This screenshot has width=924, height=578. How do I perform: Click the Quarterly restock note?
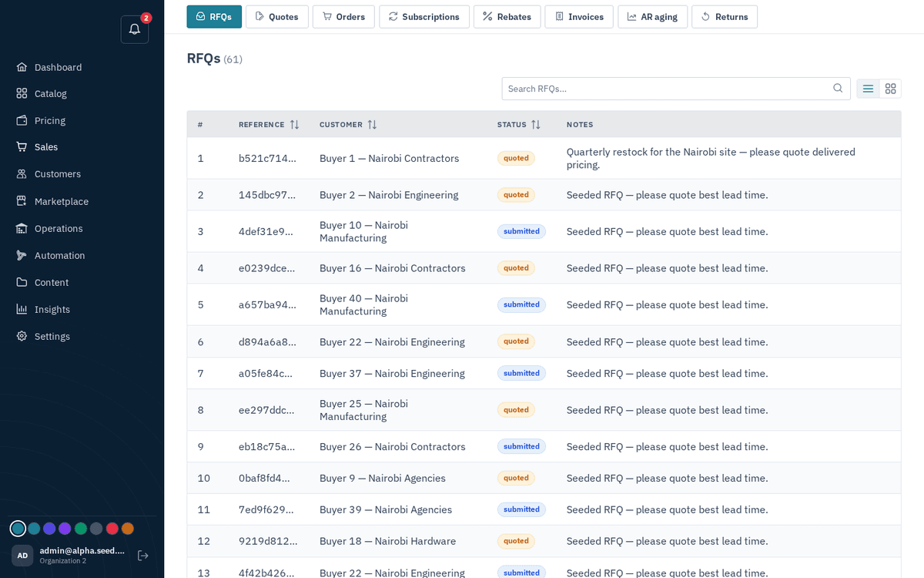(x=711, y=158)
